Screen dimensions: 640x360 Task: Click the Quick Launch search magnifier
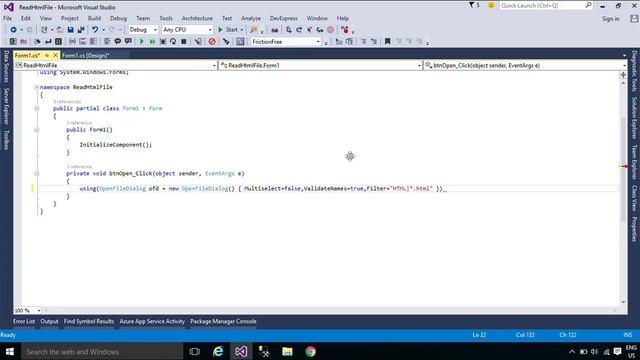pyautogui.click(x=588, y=5)
